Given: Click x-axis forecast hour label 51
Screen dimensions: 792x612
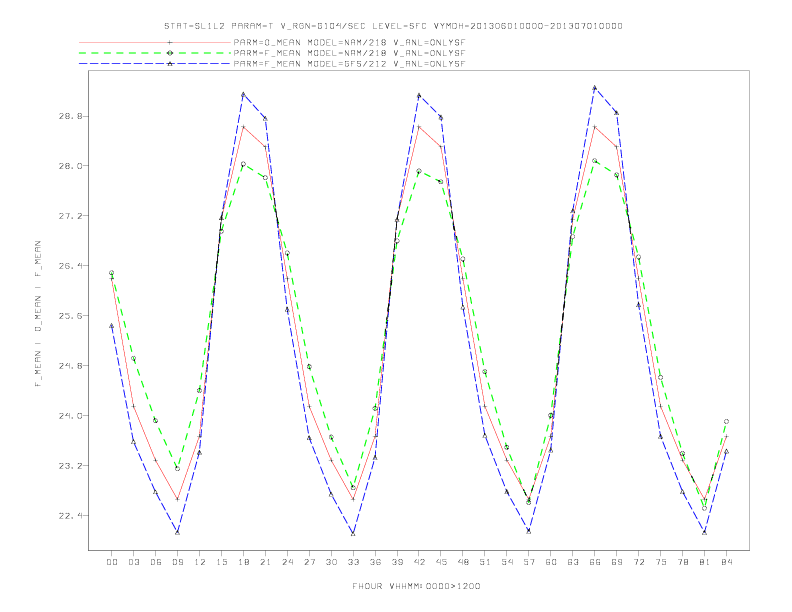Looking at the screenshot, I should (x=485, y=562).
